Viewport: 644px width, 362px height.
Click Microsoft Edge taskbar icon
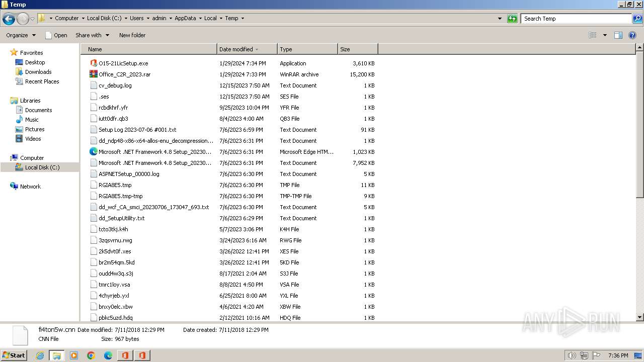click(108, 355)
